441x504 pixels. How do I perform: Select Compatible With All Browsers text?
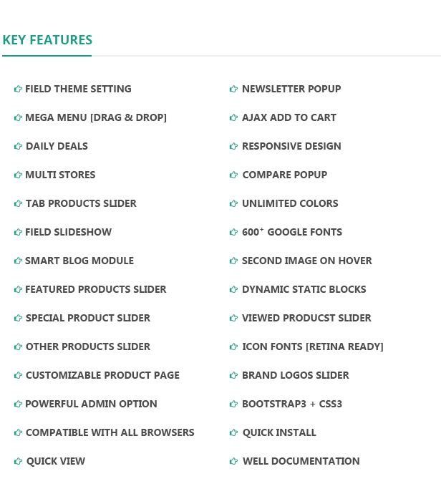point(110,432)
